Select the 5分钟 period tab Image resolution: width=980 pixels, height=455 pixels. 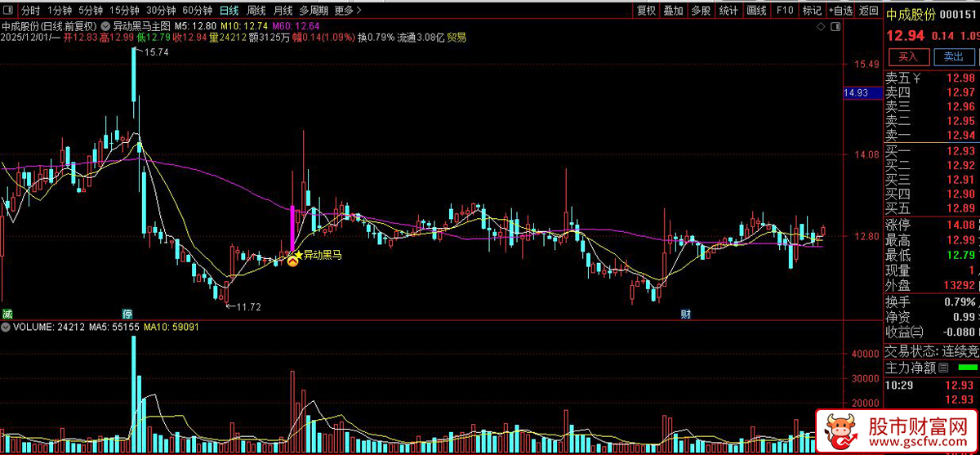coord(91,11)
